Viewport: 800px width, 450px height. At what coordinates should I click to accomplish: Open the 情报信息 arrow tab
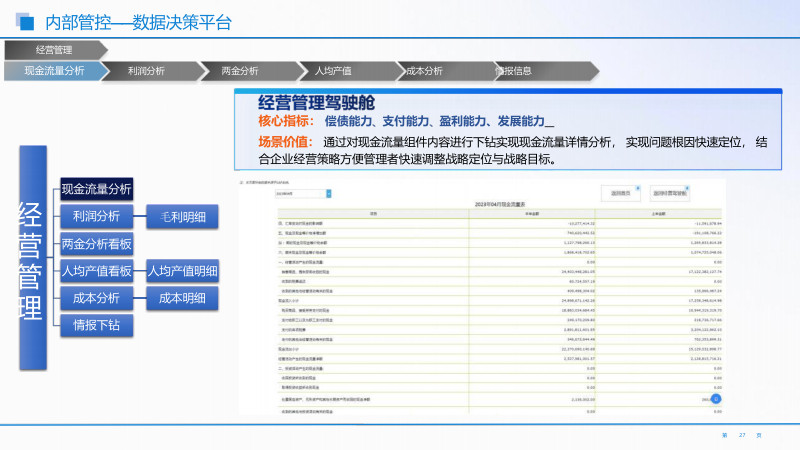(x=516, y=71)
